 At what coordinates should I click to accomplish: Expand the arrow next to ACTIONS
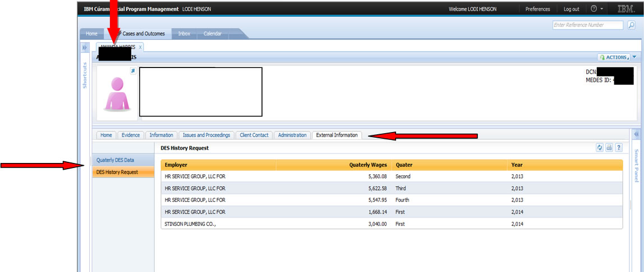(634, 58)
